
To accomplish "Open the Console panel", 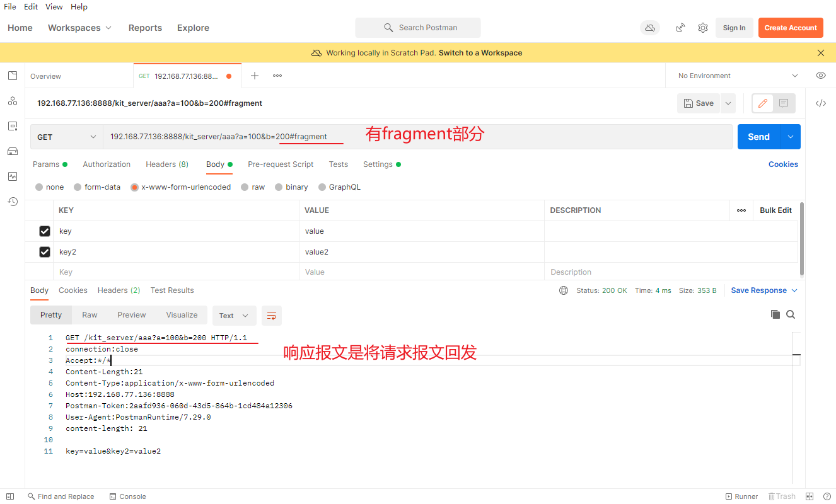I will [128, 496].
